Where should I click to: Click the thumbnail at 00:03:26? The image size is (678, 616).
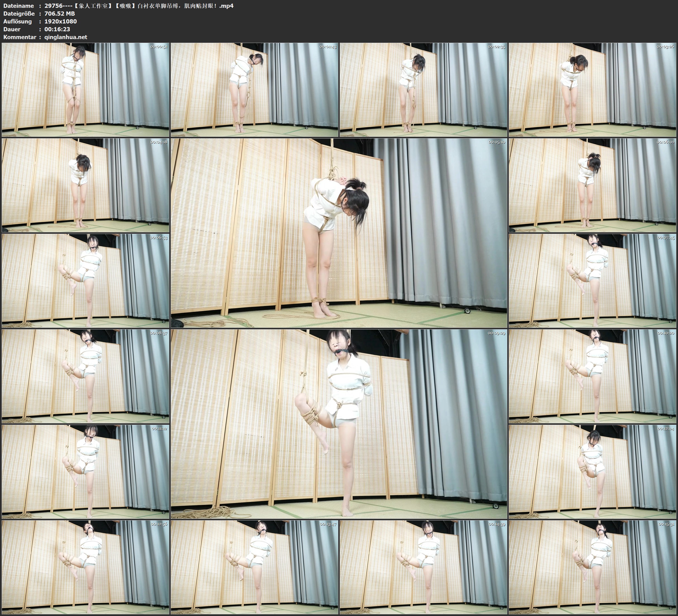click(x=592, y=90)
